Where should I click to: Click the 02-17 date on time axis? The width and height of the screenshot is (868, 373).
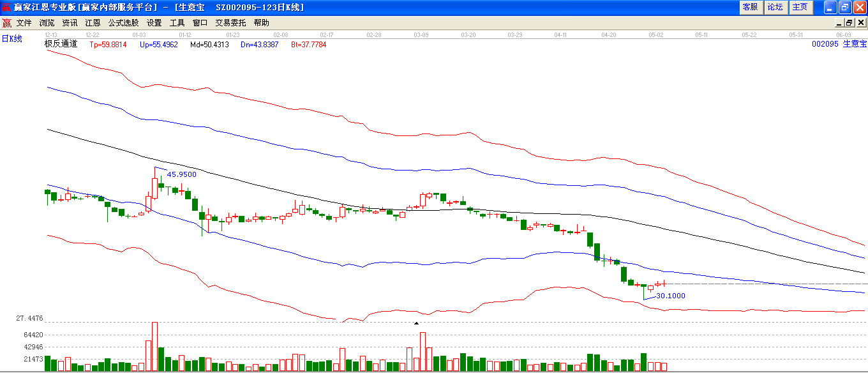click(x=327, y=34)
